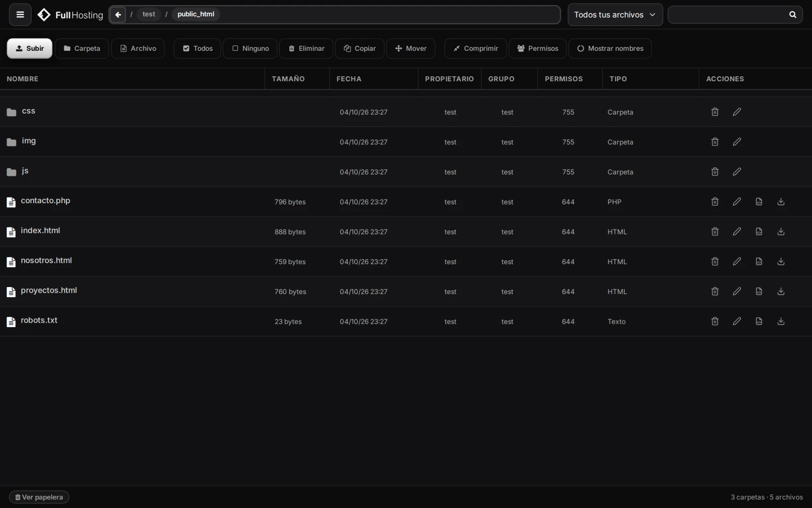
Task: Rename the img folder with pencil icon
Action: 737,142
